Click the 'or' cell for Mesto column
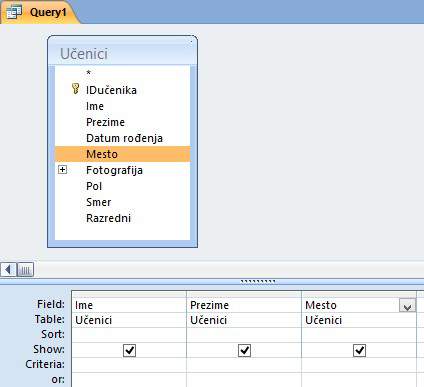Image resolution: width=424 pixels, height=387 pixels. pos(359,380)
